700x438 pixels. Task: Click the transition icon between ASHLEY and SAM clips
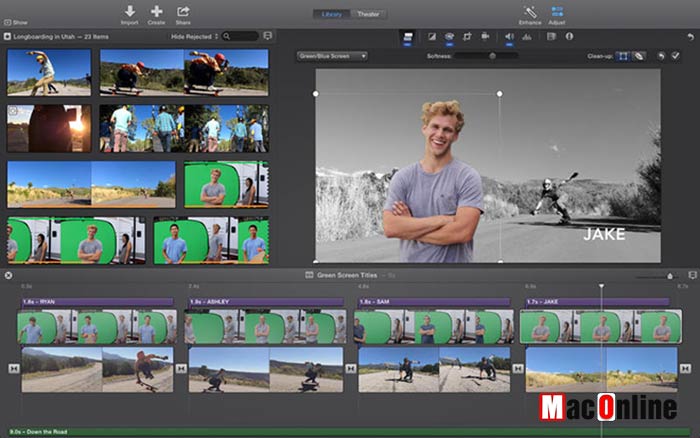(351, 368)
